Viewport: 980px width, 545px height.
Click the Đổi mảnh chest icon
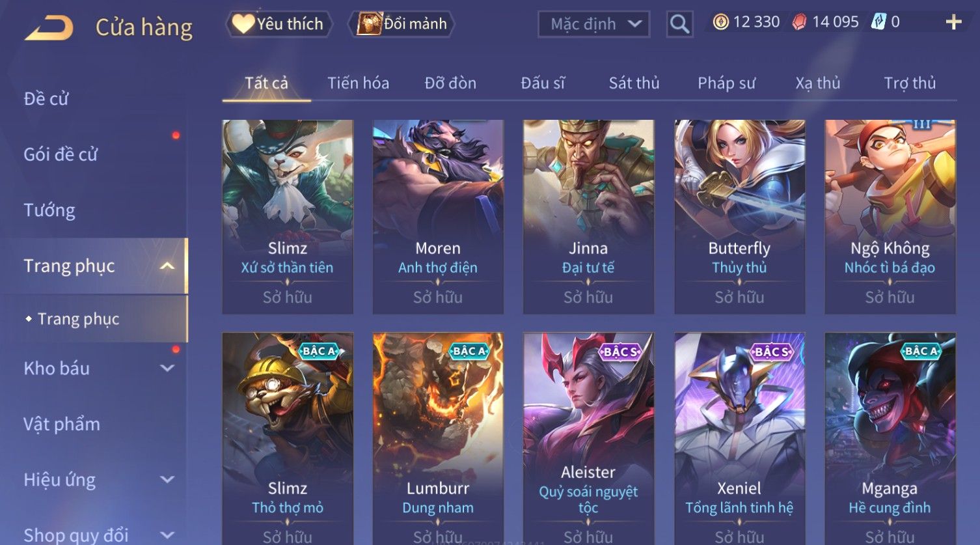[x=369, y=23]
